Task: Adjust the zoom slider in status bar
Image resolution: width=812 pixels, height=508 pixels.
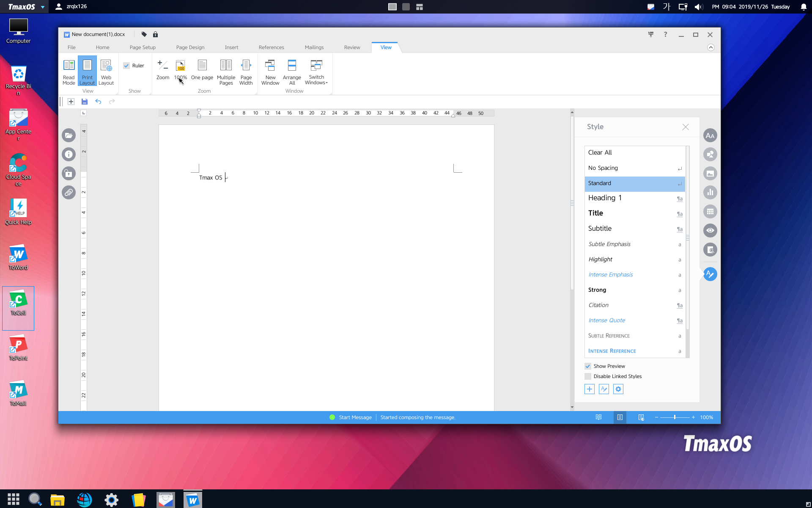Action: click(675, 417)
